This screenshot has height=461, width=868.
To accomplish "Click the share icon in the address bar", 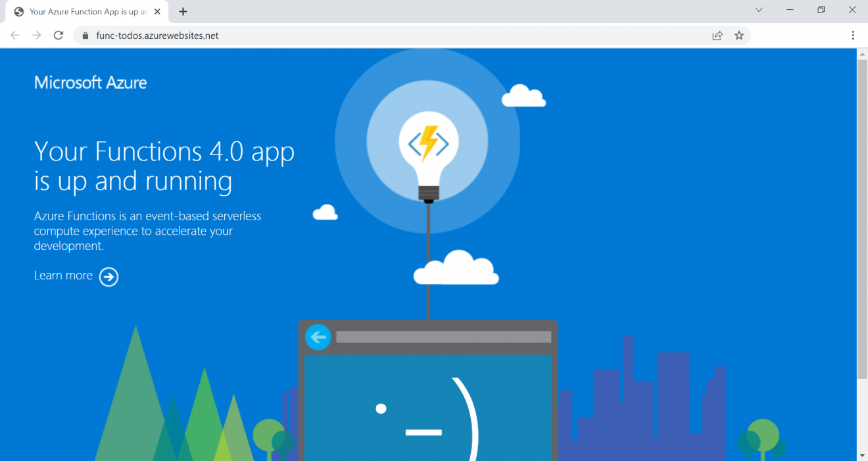I will [717, 36].
